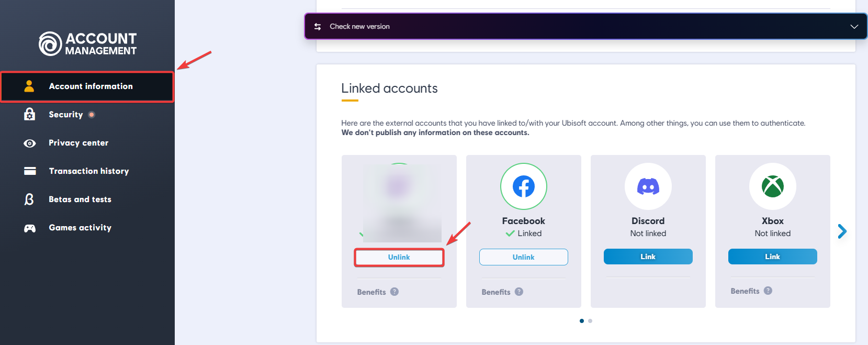Click the Security padlock icon
868x345 pixels.
click(x=30, y=114)
